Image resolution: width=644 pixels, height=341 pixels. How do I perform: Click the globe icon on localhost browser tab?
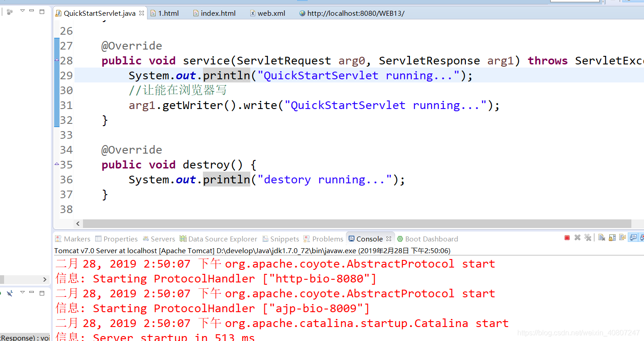click(x=302, y=13)
